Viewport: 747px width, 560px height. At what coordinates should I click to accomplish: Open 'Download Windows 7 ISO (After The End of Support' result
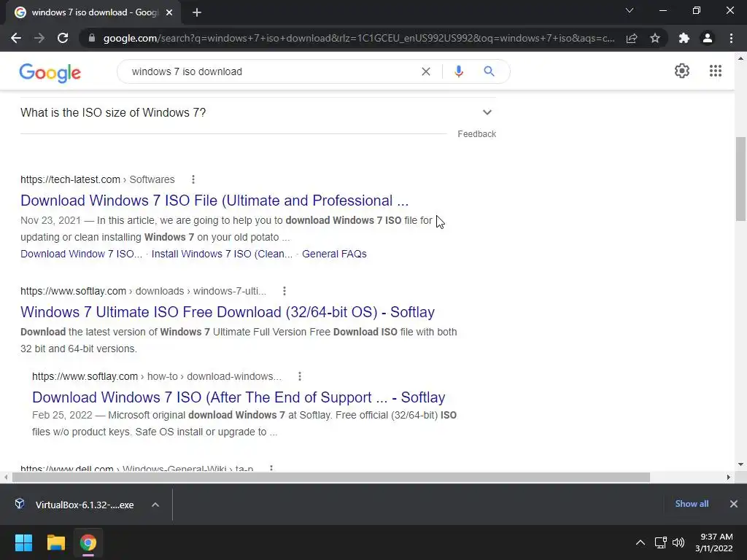(239, 397)
